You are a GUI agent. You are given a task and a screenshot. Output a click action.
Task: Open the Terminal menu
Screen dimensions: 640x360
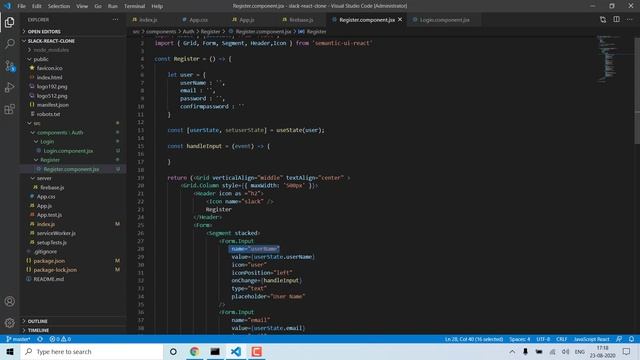(134, 6)
